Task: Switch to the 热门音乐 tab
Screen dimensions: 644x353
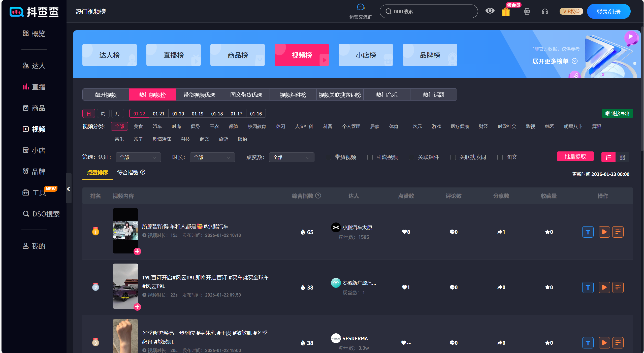Action: (386, 94)
